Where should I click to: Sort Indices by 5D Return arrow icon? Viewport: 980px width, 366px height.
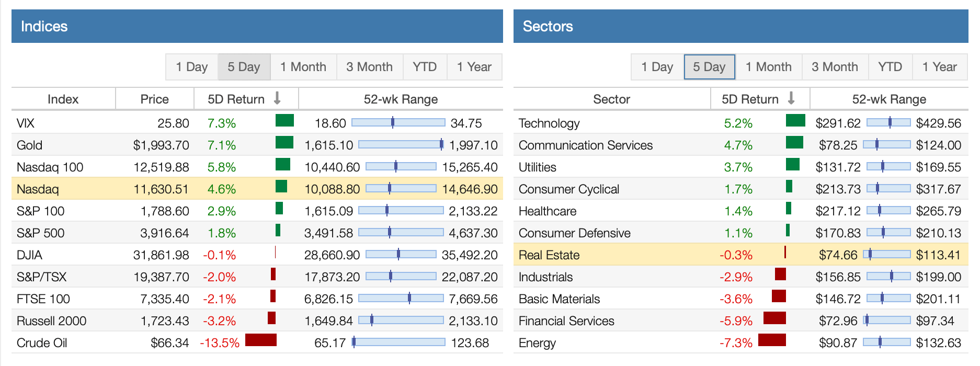tap(277, 98)
